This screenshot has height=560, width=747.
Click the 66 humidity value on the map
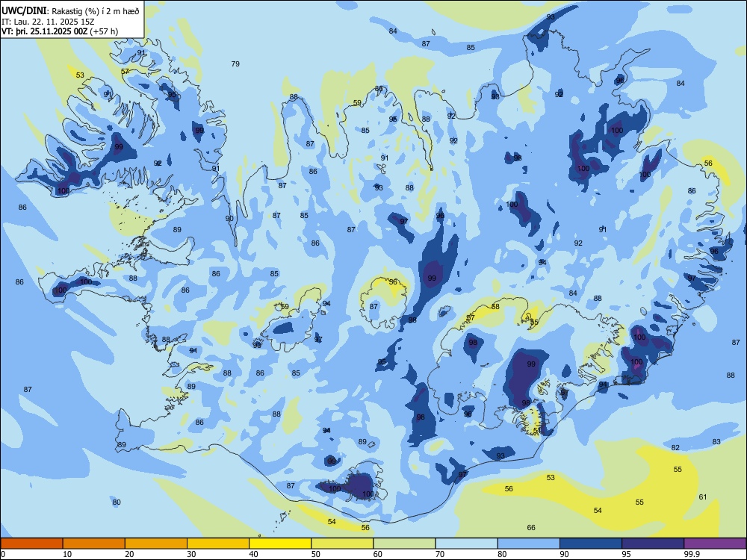tap(531, 528)
